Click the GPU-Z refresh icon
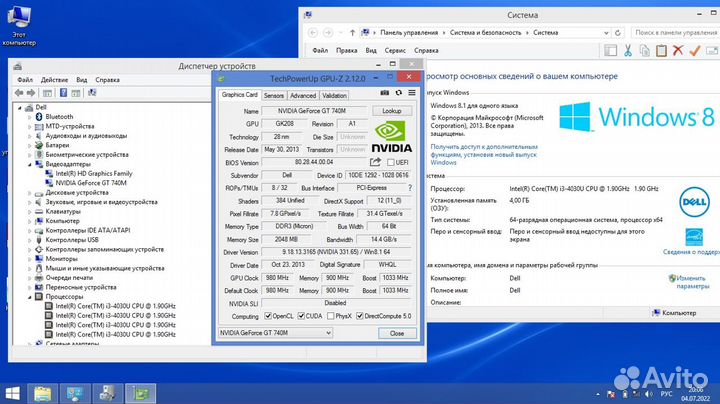This screenshot has height=404, width=720. pos(399,93)
